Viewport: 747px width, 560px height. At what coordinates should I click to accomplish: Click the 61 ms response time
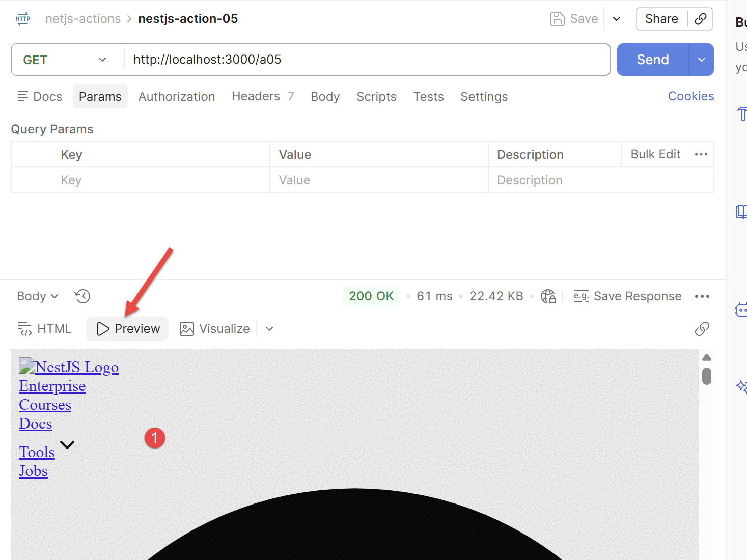click(x=434, y=296)
